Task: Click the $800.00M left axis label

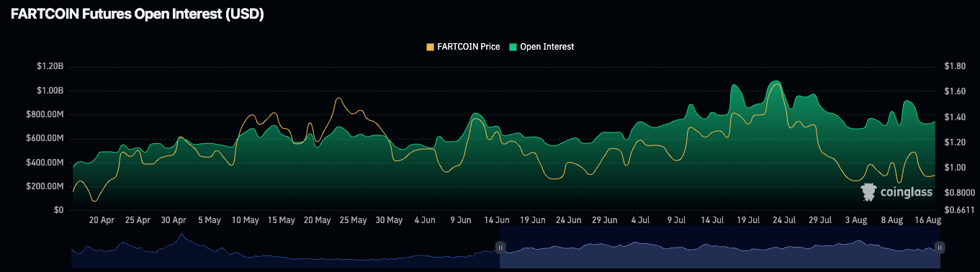Action: click(45, 114)
